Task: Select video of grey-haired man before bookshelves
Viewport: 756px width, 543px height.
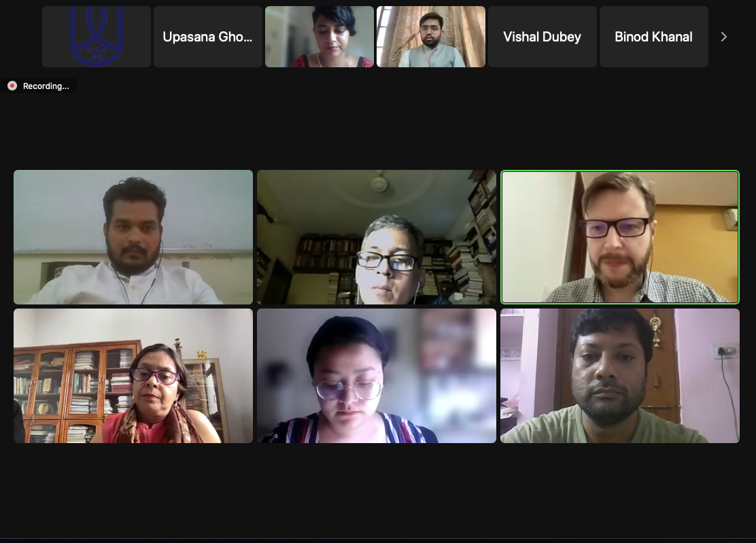Action: click(377, 237)
